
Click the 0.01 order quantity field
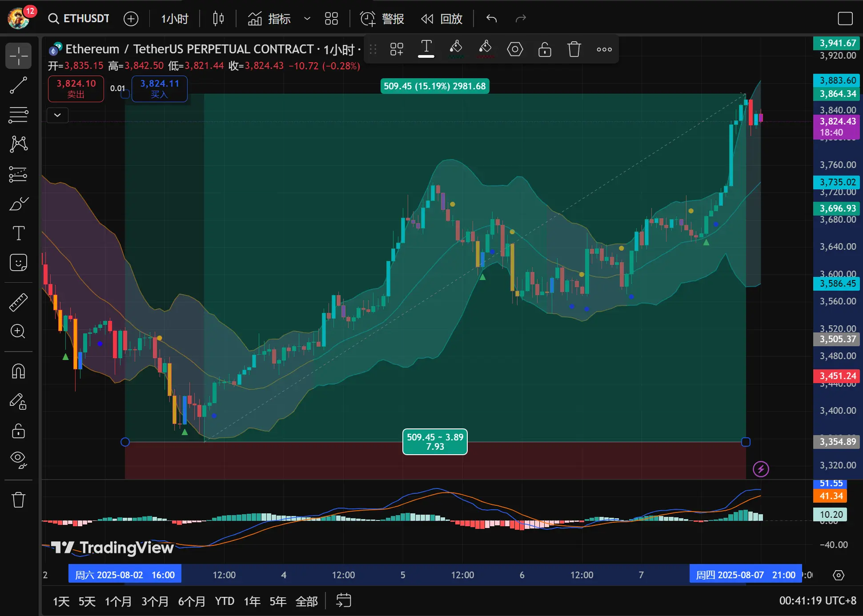[x=118, y=88]
